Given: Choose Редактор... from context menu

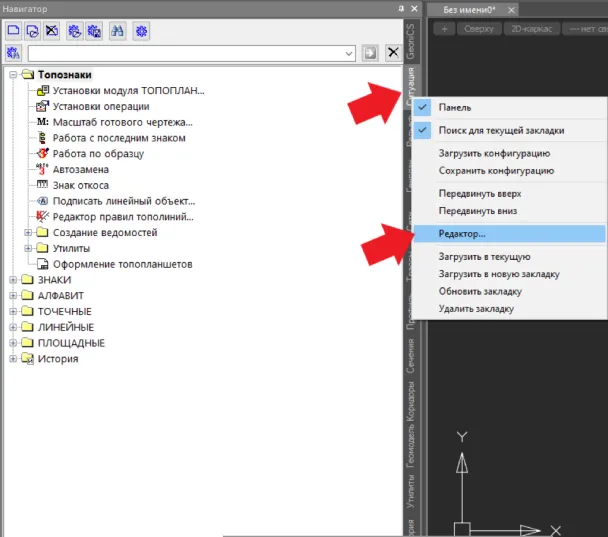Looking at the screenshot, I should [x=463, y=234].
